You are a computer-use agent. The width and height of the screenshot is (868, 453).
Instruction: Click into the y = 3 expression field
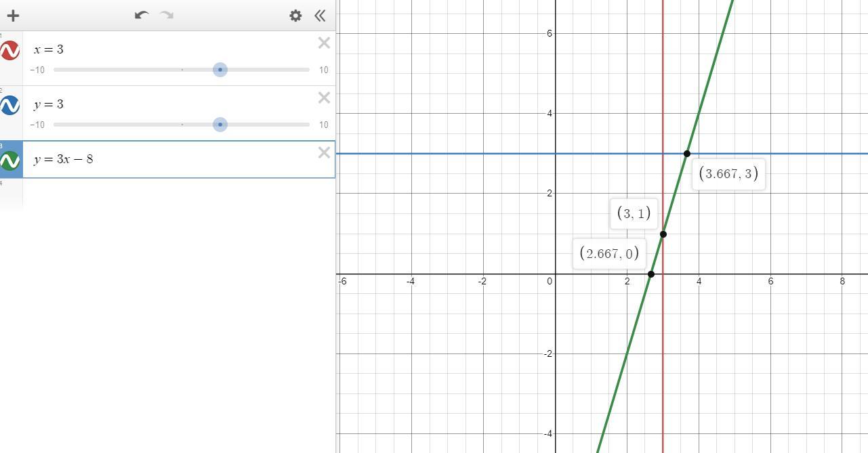[x=169, y=104]
